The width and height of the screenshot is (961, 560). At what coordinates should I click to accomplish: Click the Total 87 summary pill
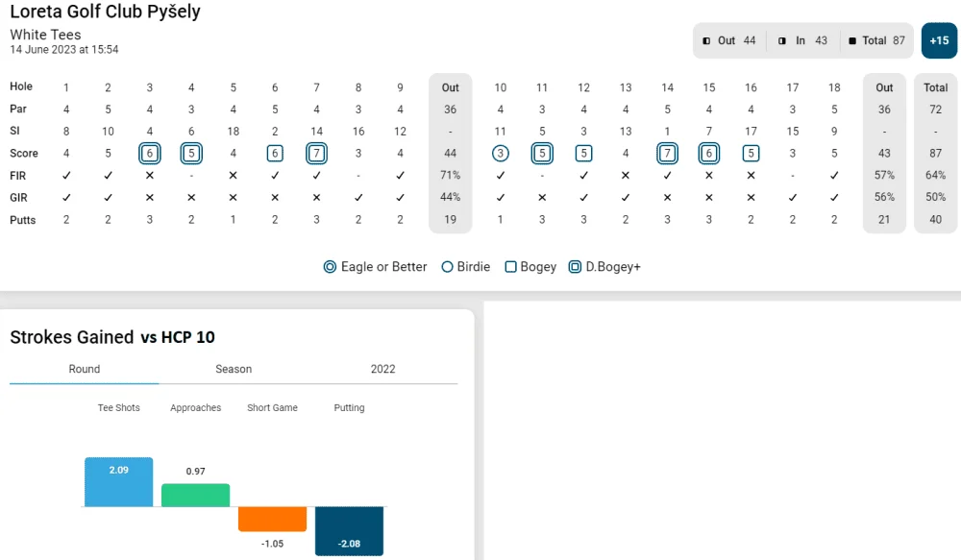(876, 40)
